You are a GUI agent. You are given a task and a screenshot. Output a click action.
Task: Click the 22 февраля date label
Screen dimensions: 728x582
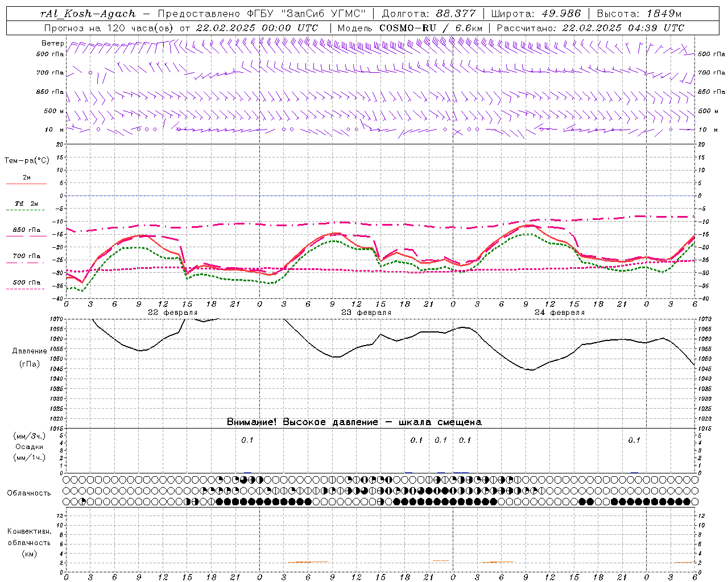click(x=173, y=313)
